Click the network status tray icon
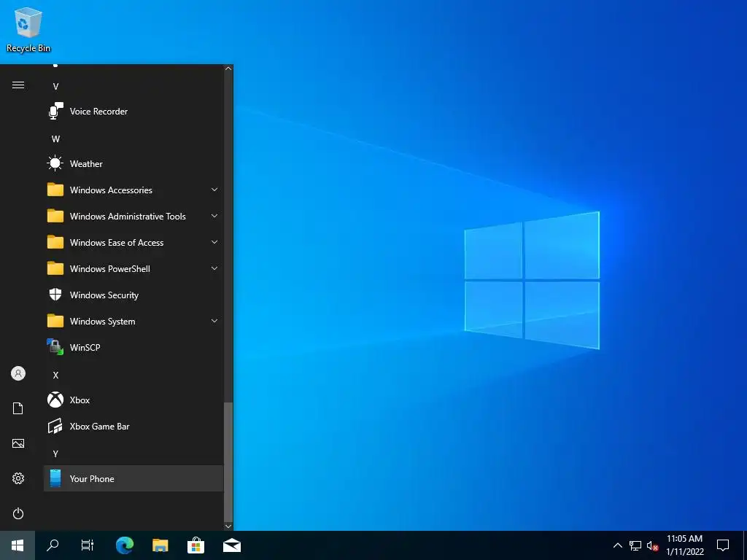This screenshot has height=560, width=747. tap(635, 545)
